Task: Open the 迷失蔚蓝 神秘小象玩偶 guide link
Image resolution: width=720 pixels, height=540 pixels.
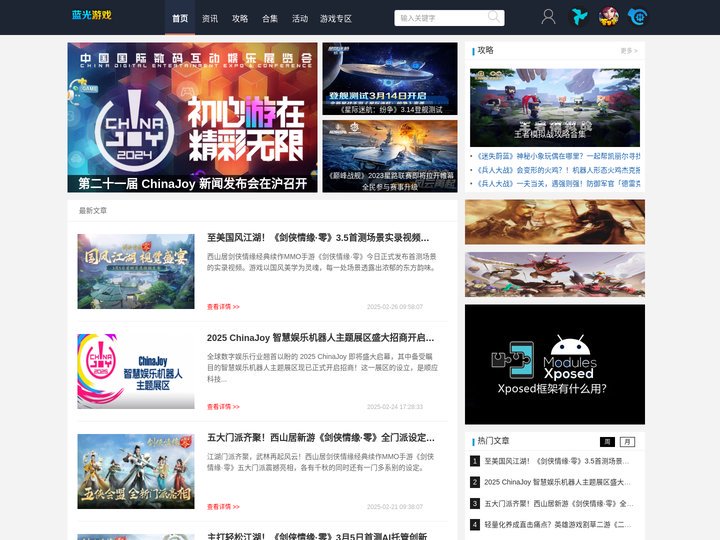Action: click(558, 156)
